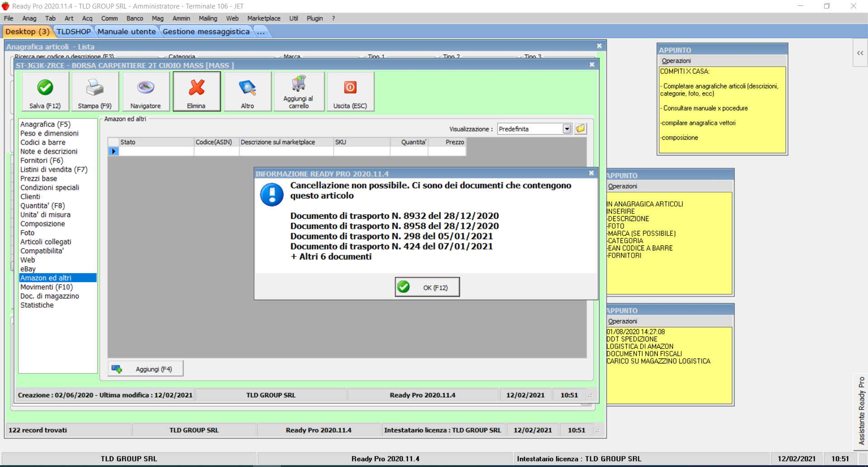Open the Marketplace menu
868x467 pixels.
click(264, 19)
